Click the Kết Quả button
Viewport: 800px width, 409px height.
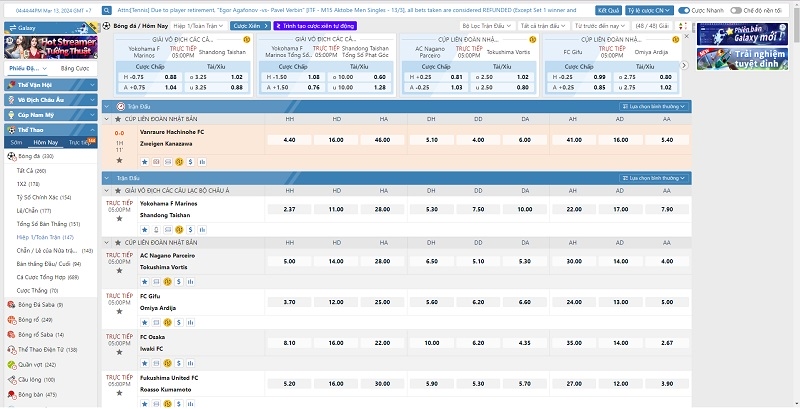pyautogui.click(x=608, y=9)
